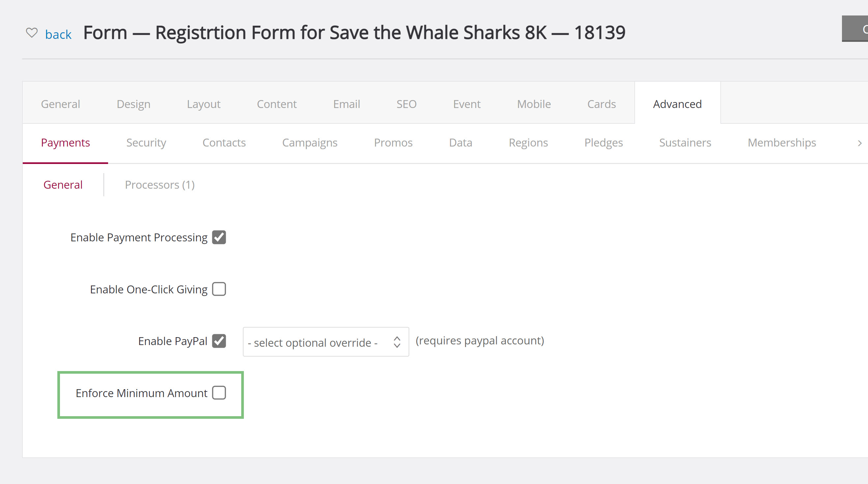This screenshot has width=868, height=484.
Task: Click the 'Enable One-Click Giving' label text
Action: click(149, 289)
